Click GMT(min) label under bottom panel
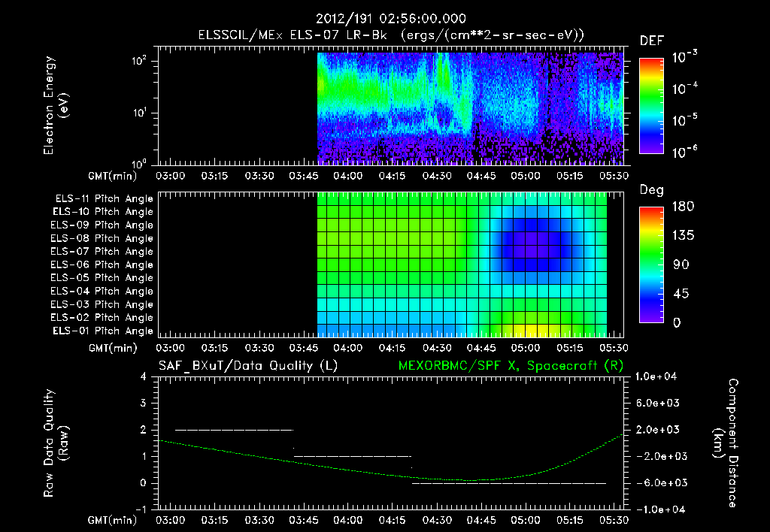This screenshot has height=532, width=770. pos(113,520)
